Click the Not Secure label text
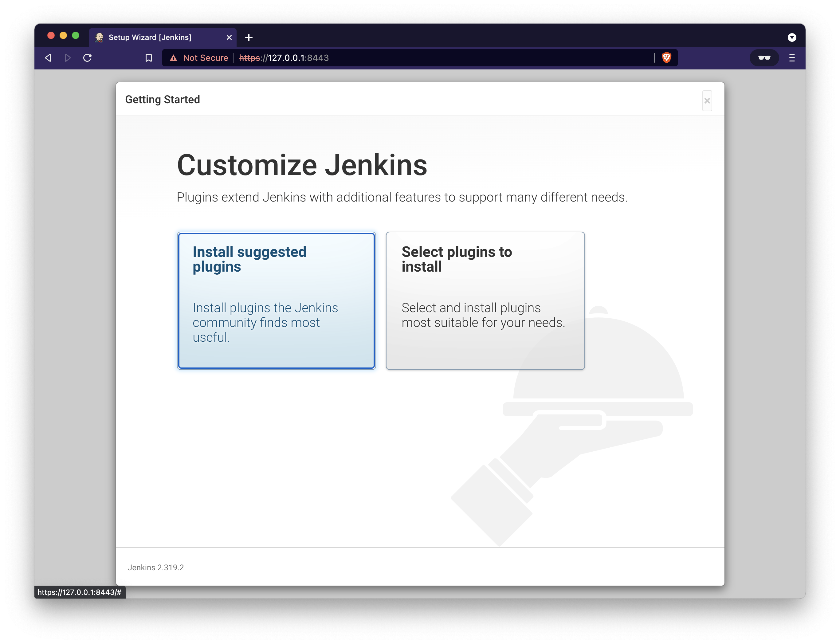This screenshot has height=644, width=840. 206,58
